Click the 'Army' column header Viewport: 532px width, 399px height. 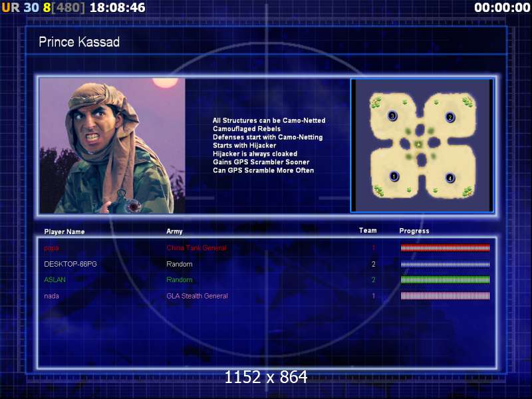(174, 231)
